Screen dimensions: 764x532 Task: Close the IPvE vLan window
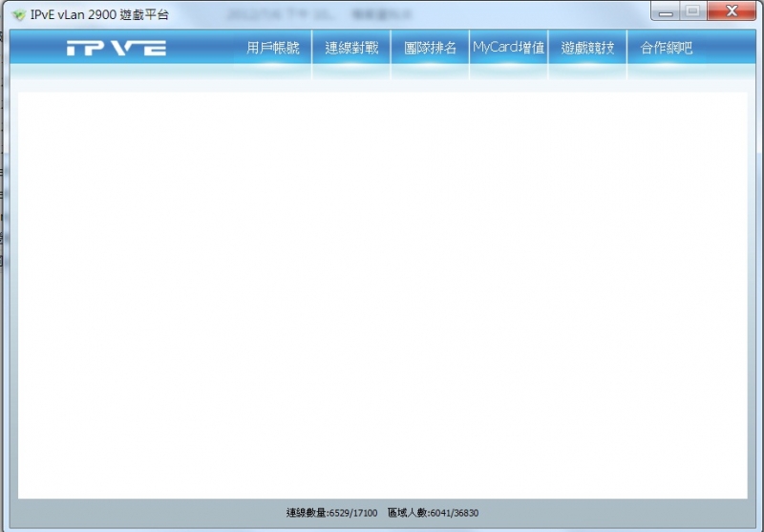(x=732, y=11)
